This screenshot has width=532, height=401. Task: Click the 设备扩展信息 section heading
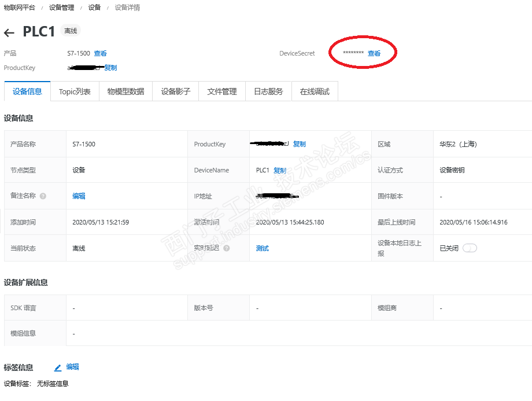coord(26,282)
